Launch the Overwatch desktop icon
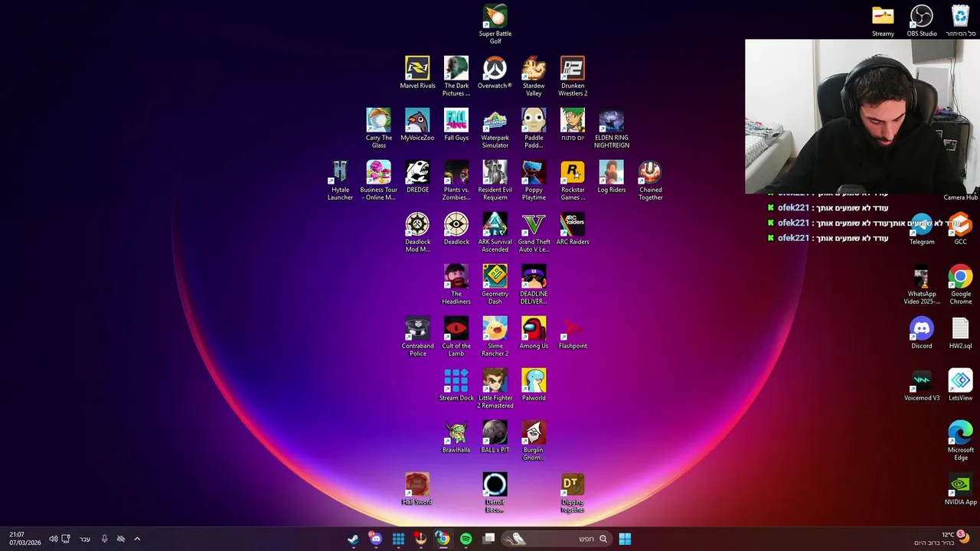Image resolution: width=980 pixels, height=551 pixels. pyautogui.click(x=495, y=73)
